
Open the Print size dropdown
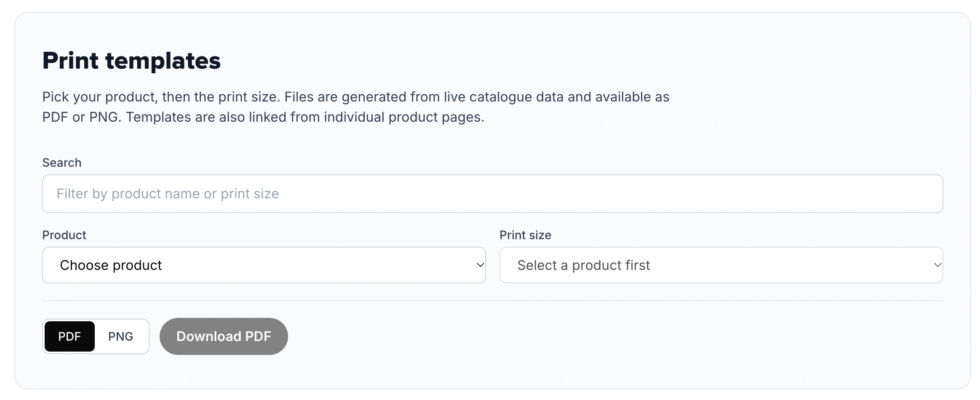pos(721,265)
